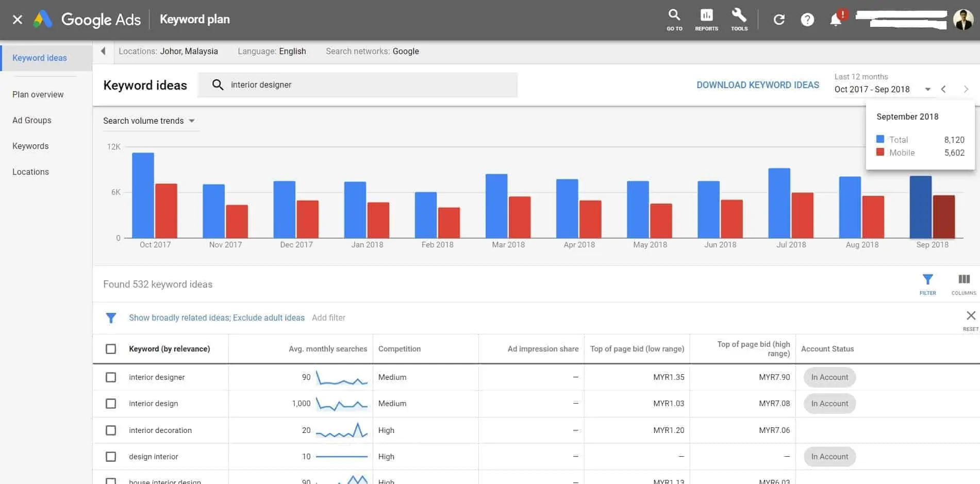980x484 pixels.
Task: Click the funnel icon in the filter bar
Action: 111,318
